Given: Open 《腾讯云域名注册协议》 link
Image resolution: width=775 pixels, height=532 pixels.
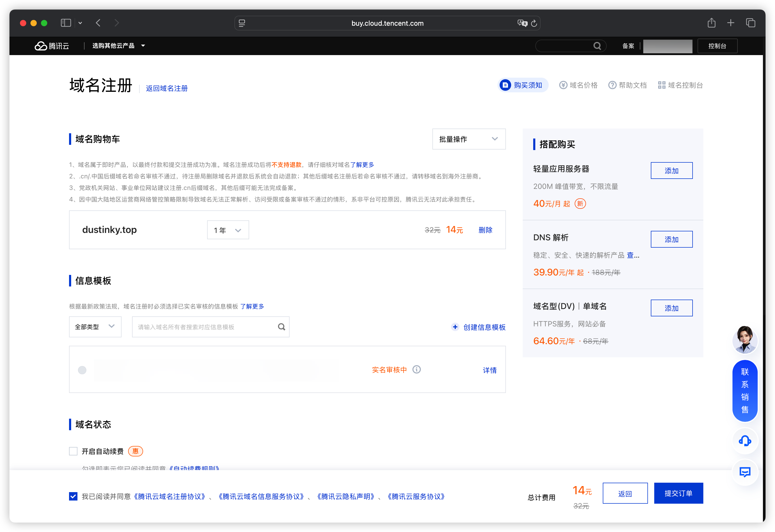Looking at the screenshot, I should (169, 497).
